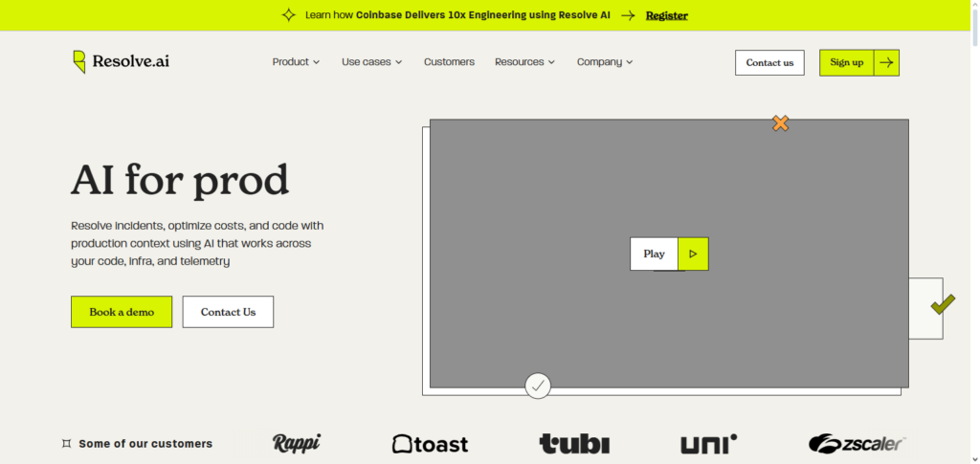Click the Resolve.ai logo icon
Screen dimensions: 980x464
click(x=79, y=62)
